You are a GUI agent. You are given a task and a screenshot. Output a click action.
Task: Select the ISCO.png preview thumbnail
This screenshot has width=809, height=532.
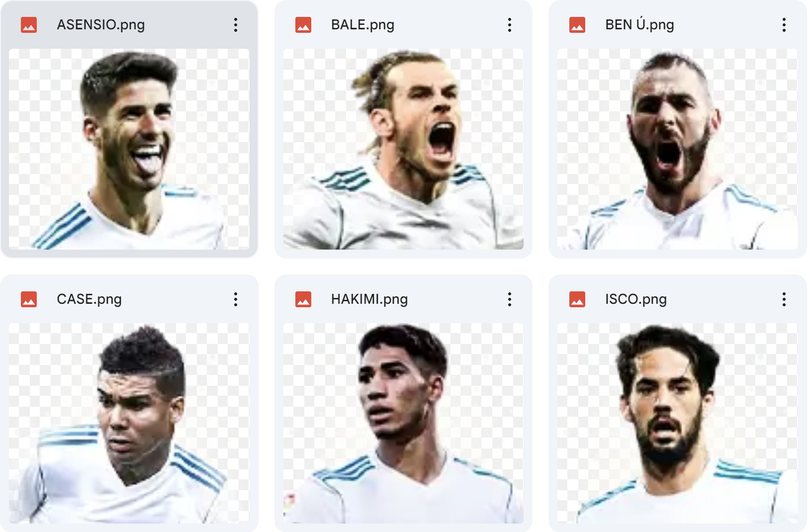pos(678,423)
